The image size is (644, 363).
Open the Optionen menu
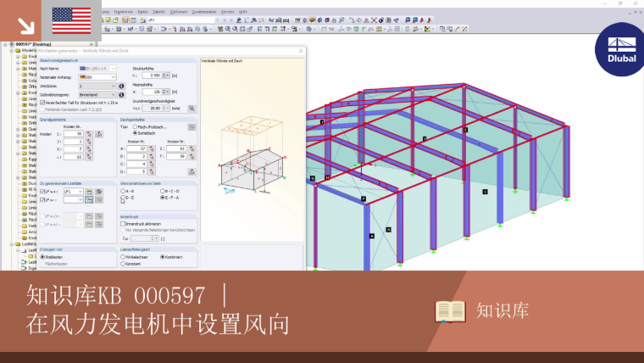tap(179, 12)
